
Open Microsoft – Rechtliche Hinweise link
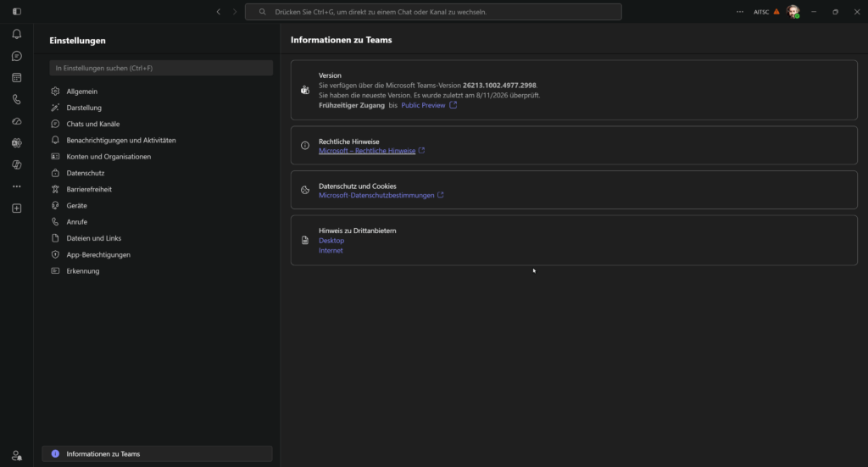pos(367,151)
